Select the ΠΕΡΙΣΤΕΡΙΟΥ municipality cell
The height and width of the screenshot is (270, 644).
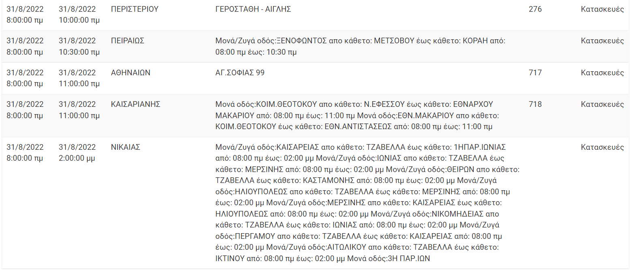135,9
